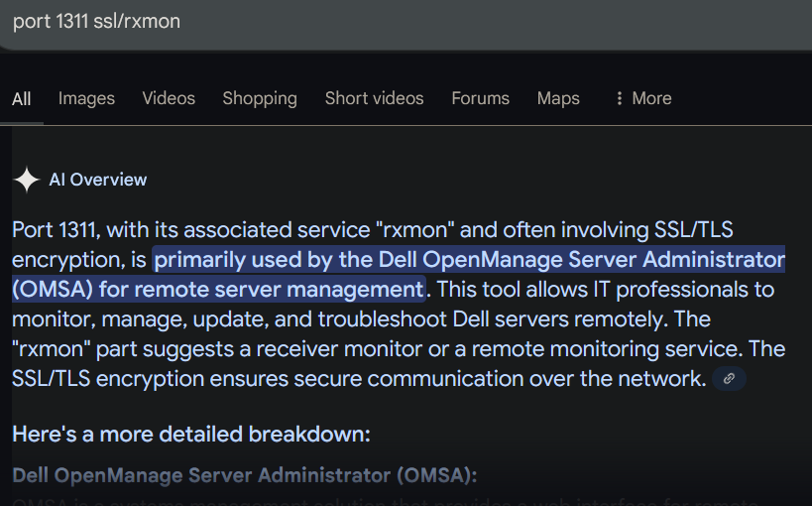
Task: Show Forums search results
Action: 480,98
